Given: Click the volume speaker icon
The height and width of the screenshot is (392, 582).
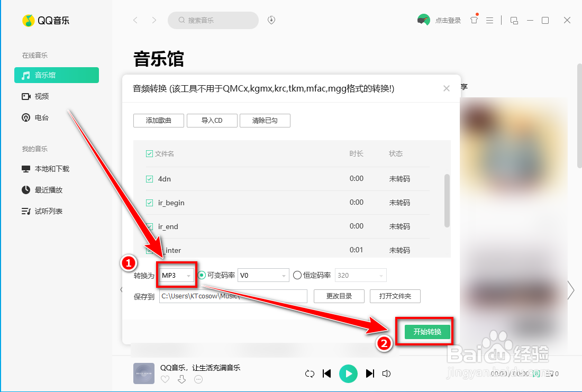Looking at the screenshot, I should click(x=386, y=374).
